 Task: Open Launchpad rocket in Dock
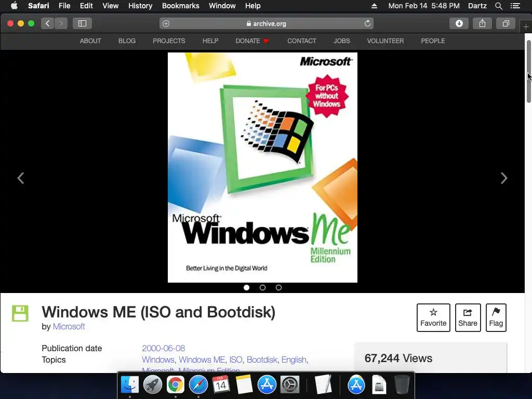click(x=153, y=385)
